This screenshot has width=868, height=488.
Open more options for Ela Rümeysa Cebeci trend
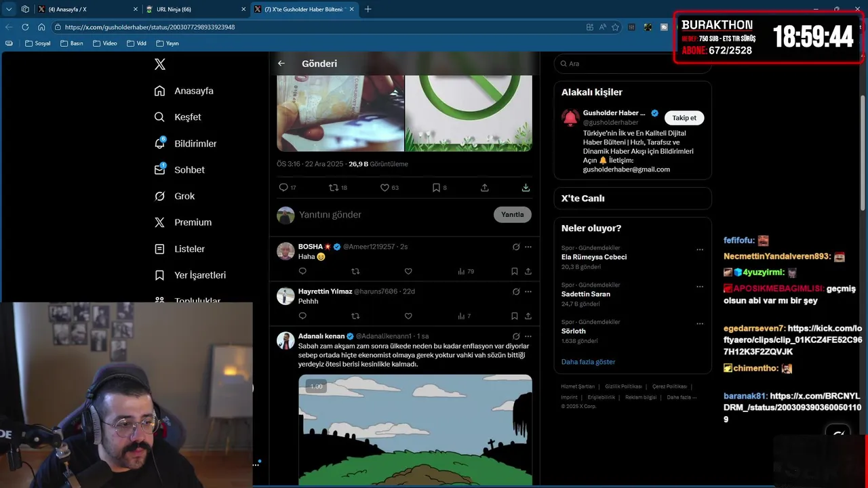coord(700,249)
